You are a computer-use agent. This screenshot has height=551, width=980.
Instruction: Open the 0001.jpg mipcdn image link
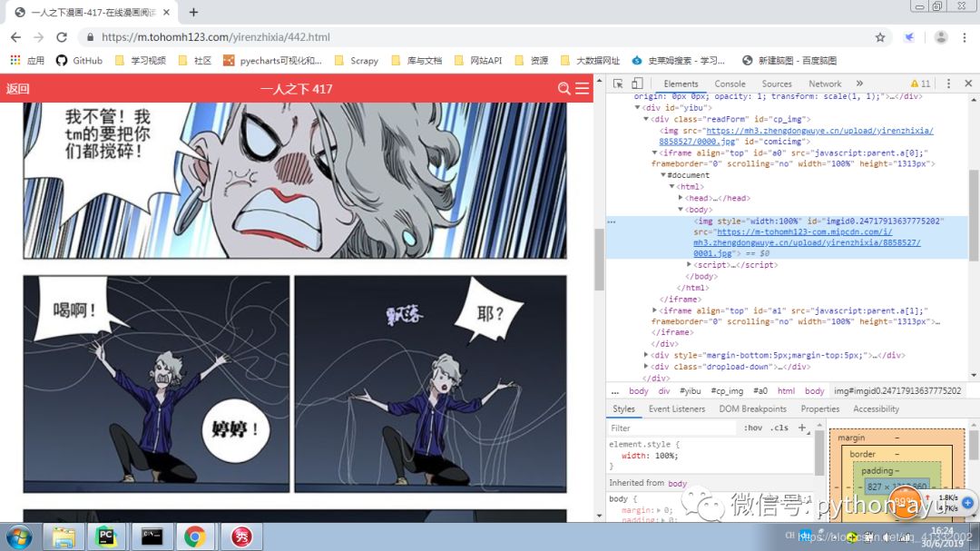[x=807, y=242]
